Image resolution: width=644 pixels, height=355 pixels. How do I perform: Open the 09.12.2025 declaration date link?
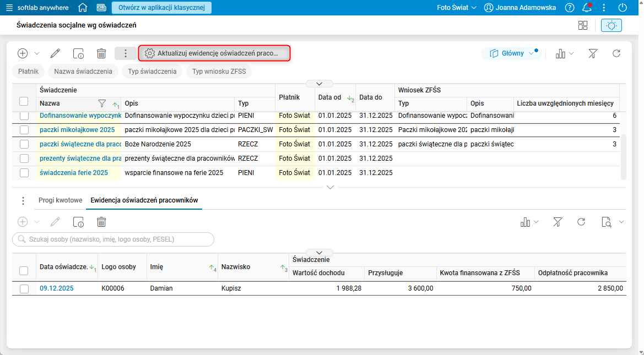coord(56,288)
